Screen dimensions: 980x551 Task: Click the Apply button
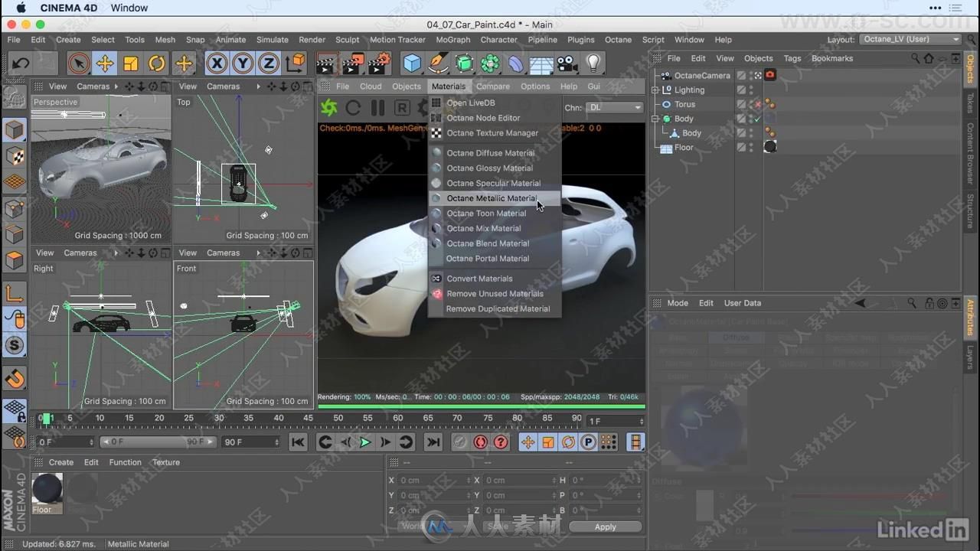coord(605,527)
